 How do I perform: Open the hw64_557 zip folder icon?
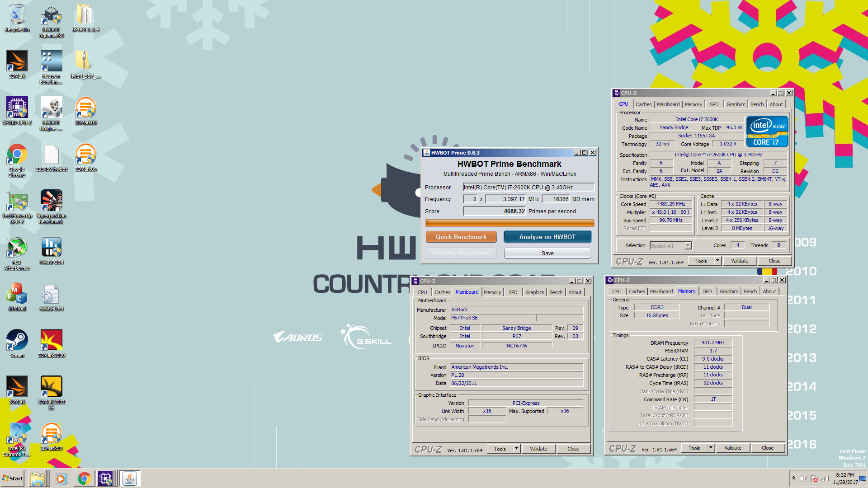85,65
